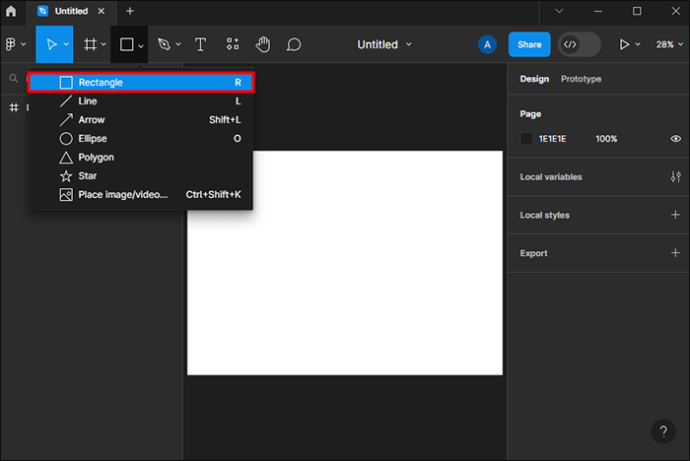Toggle page background visibility eye
The height and width of the screenshot is (461, 690).
coord(675,139)
